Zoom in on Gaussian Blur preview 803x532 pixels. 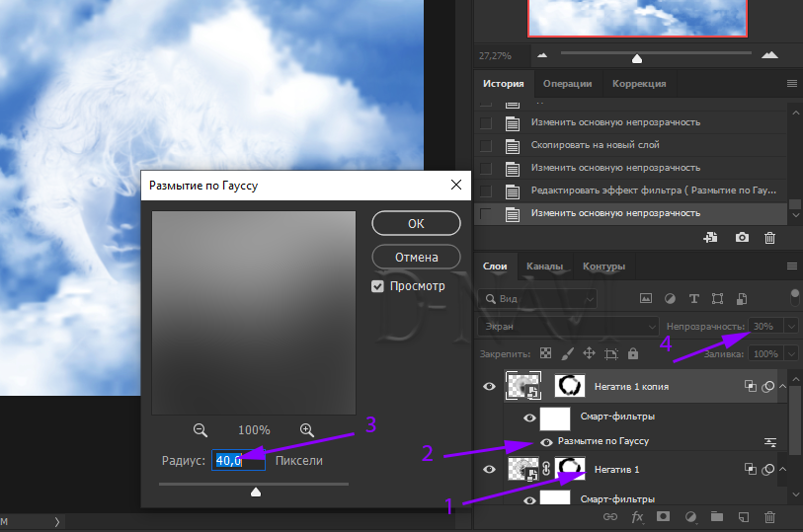click(x=307, y=430)
